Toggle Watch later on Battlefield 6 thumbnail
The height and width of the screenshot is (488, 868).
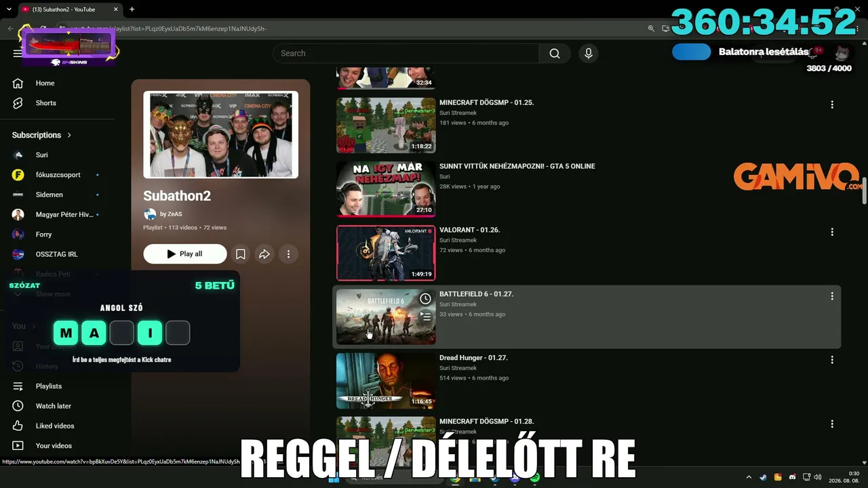(425, 298)
